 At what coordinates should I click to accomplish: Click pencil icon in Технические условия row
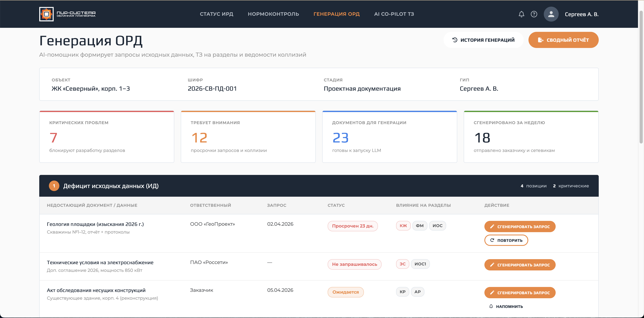click(492, 265)
